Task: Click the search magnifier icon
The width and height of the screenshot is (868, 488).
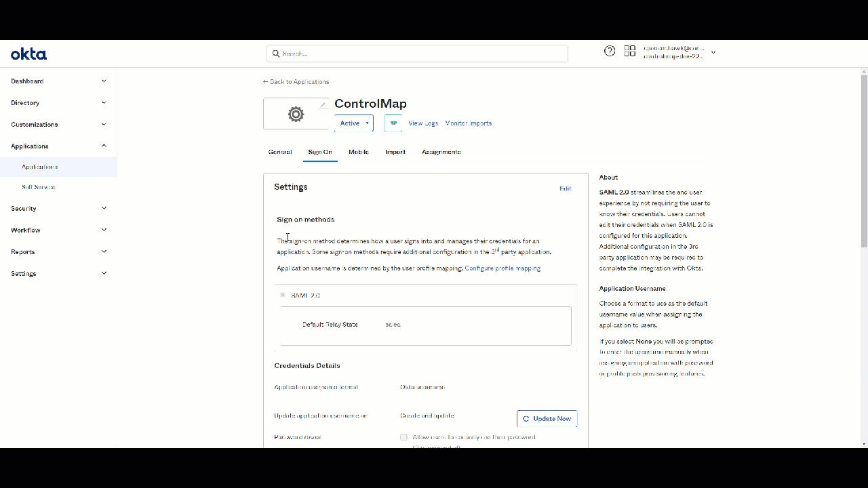Action: [276, 53]
